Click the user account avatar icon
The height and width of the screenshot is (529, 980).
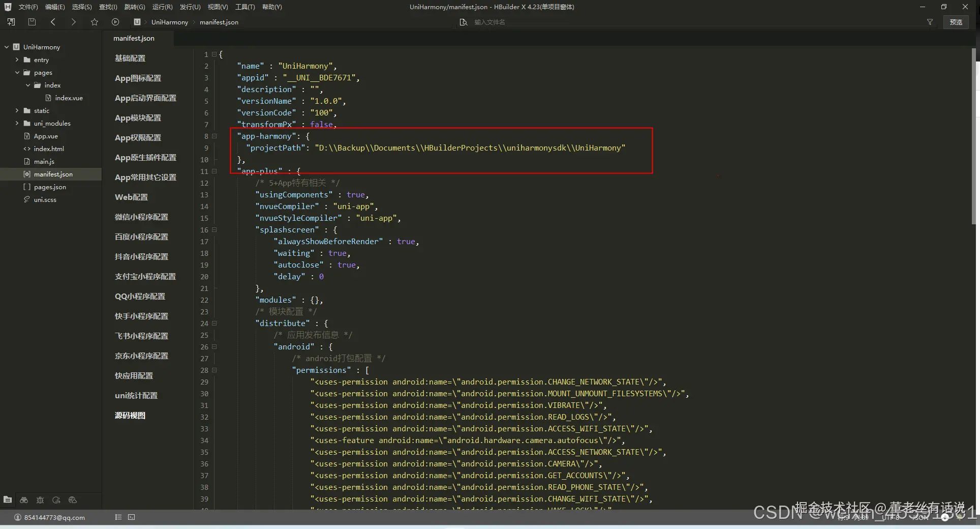(18, 517)
